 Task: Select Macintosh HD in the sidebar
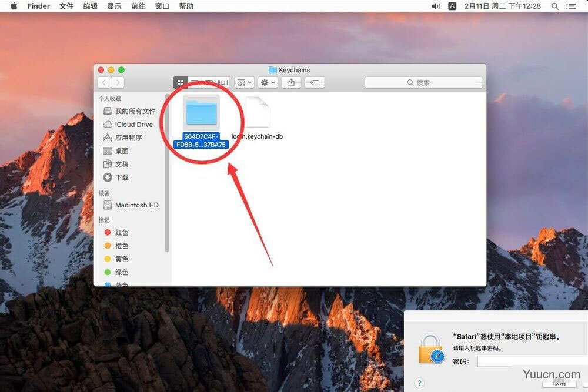[x=130, y=205]
